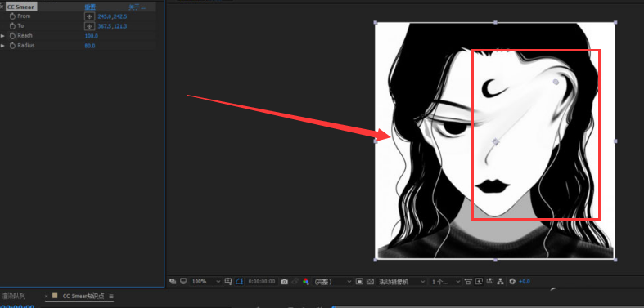Click the layer's top-center handle
644x308 pixels.
[495, 23]
